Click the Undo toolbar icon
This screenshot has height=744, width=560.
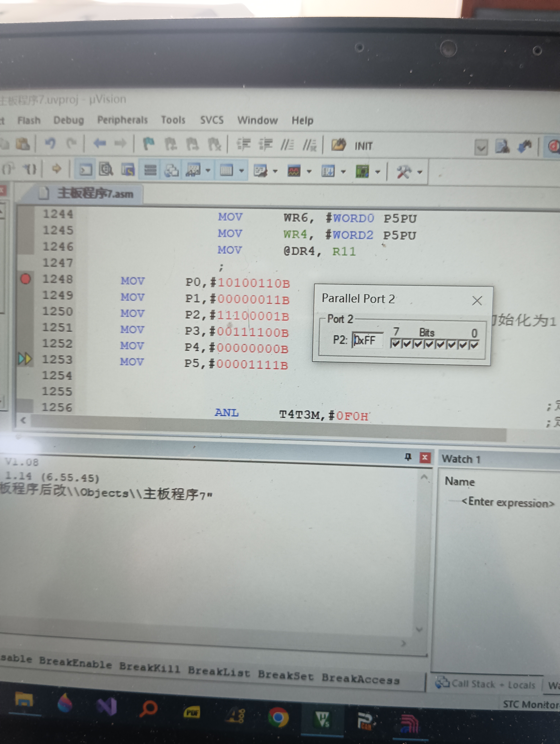50,144
